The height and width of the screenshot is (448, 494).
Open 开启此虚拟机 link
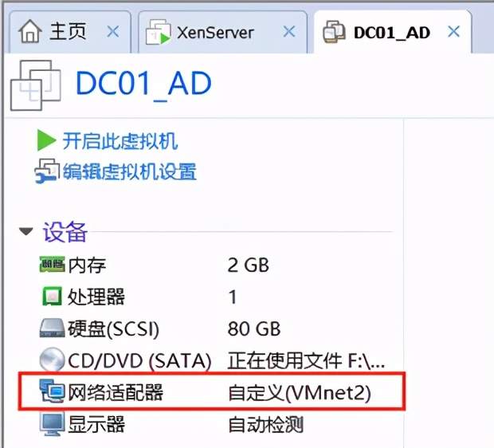120,141
